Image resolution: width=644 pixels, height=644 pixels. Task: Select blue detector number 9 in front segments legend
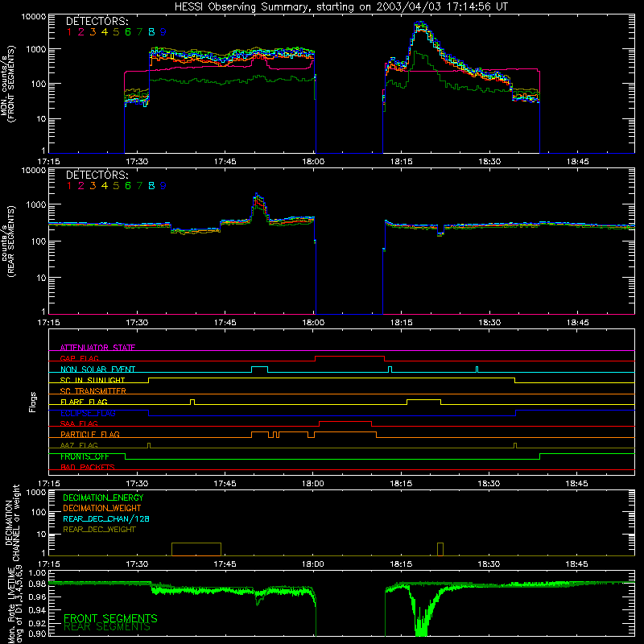point(163,32)
